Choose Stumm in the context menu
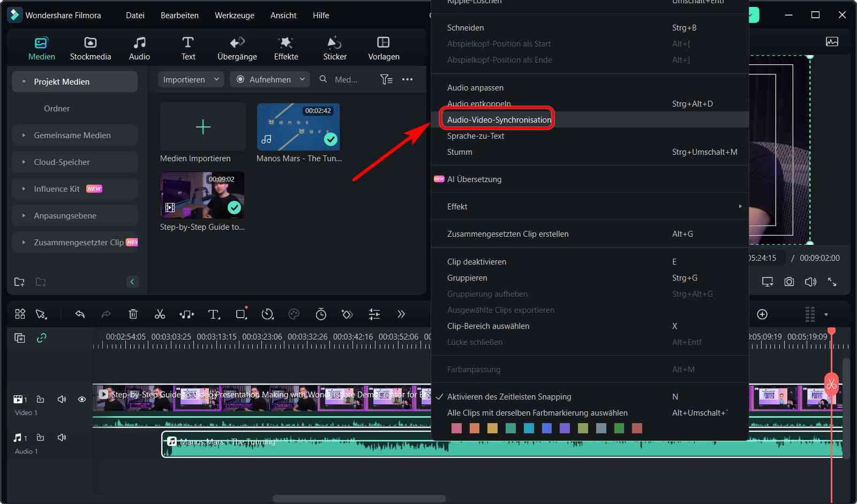 590,152
